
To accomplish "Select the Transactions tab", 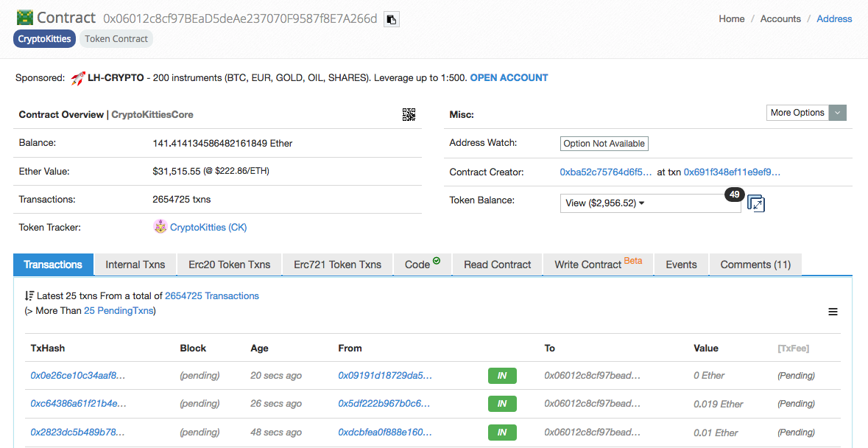I will pos(53,265).
